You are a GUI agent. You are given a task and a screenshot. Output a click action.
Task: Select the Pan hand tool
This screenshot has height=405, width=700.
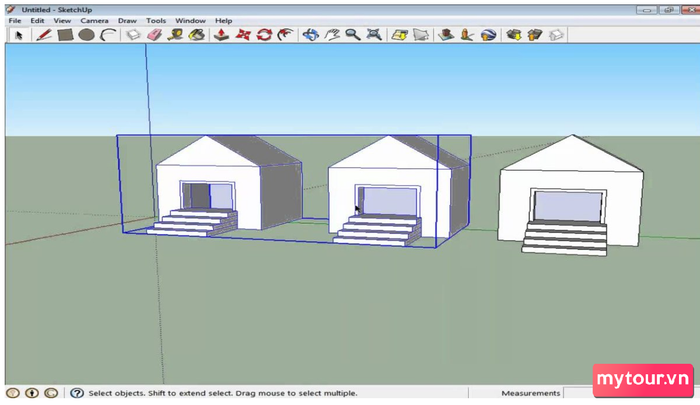[332, 35]
